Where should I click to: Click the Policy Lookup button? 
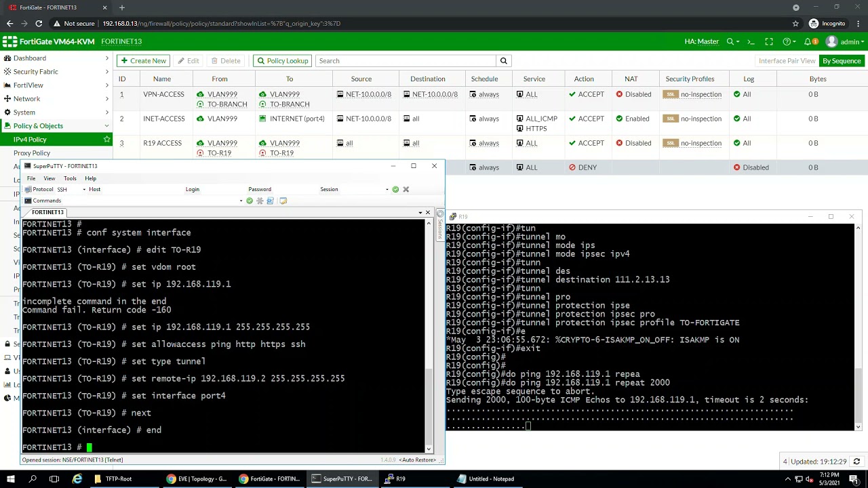coord(282,61)
